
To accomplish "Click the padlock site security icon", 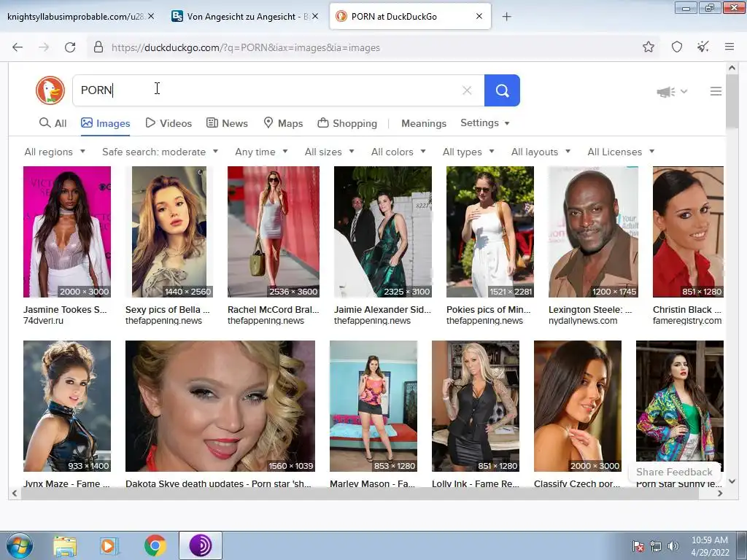I will (98, 47).
